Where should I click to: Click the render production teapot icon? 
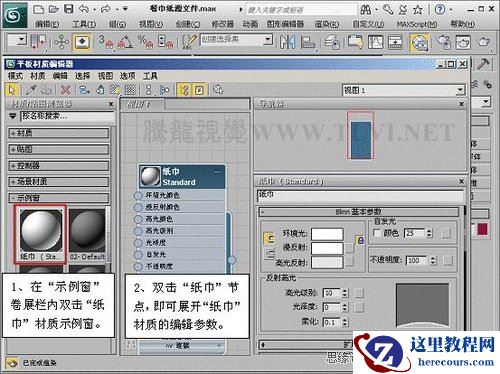coord(483,42)
